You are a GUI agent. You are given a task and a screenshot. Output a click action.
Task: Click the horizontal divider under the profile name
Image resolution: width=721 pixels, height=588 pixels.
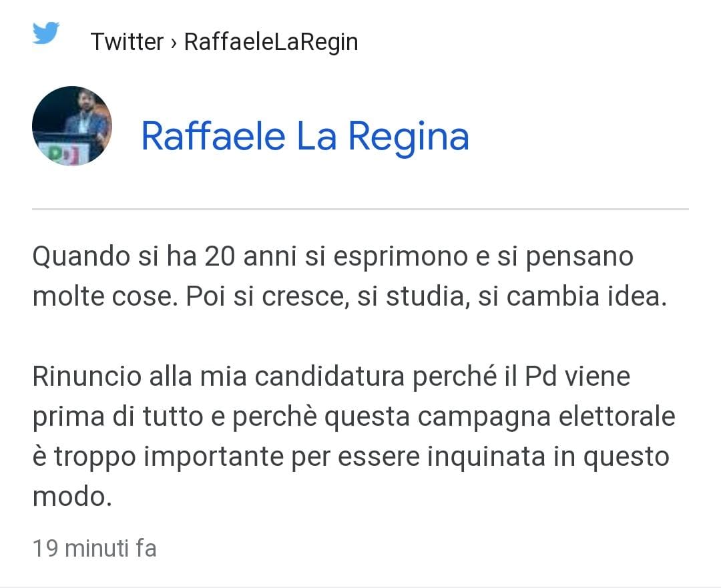click(360, 209)
